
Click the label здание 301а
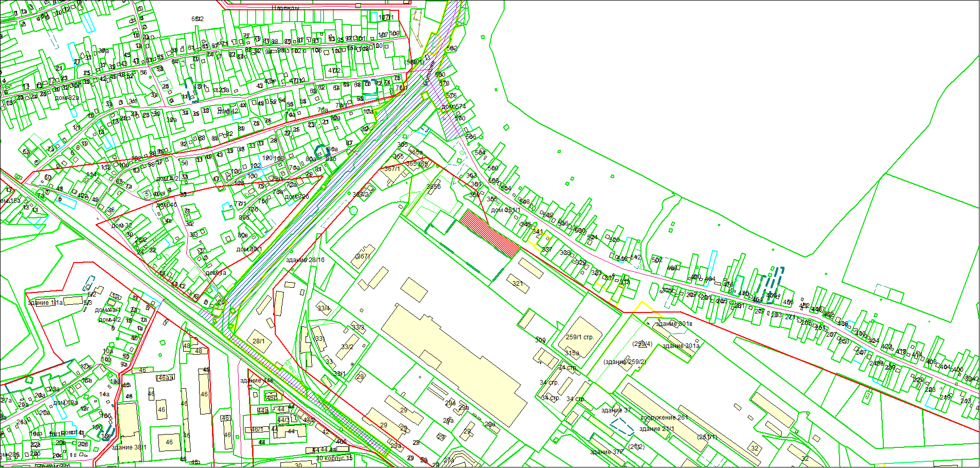[681, 346]
